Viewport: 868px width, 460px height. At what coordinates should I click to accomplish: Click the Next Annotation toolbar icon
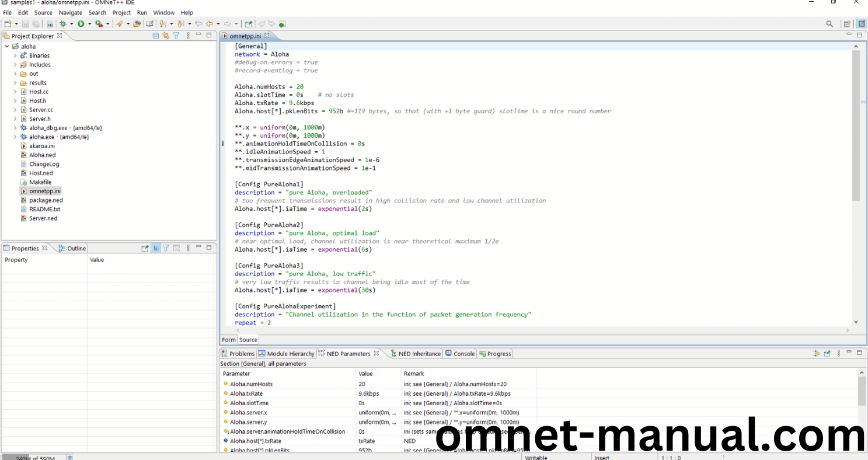click(x=162, y=24)
